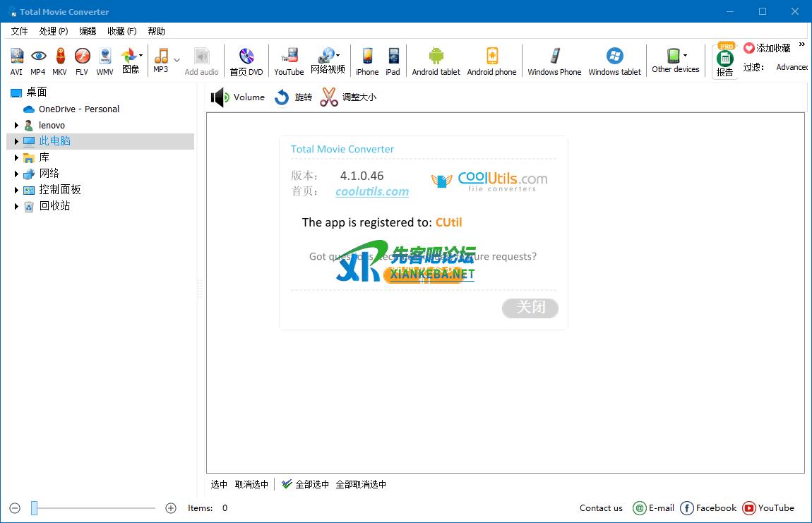Click 全部取消选中 to uncheck all
This screenshot has width=812, height=523.
pos(361,484)
